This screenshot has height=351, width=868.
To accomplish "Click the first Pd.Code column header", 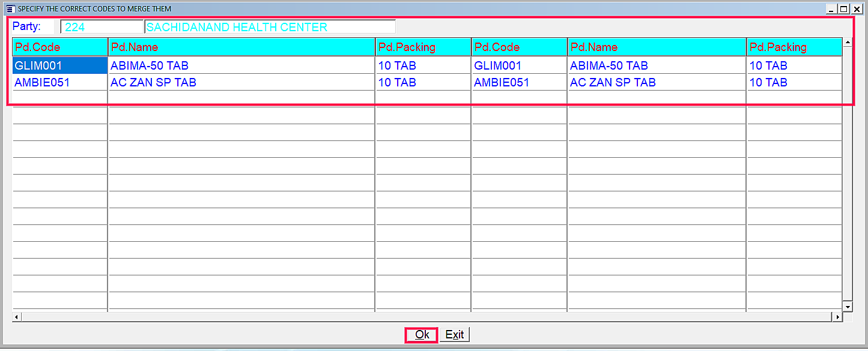I will pyautogui.click(x=60, y=47).
